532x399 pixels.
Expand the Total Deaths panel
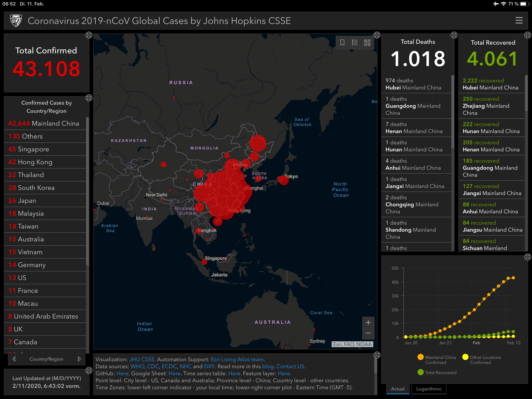click(454, 35)
